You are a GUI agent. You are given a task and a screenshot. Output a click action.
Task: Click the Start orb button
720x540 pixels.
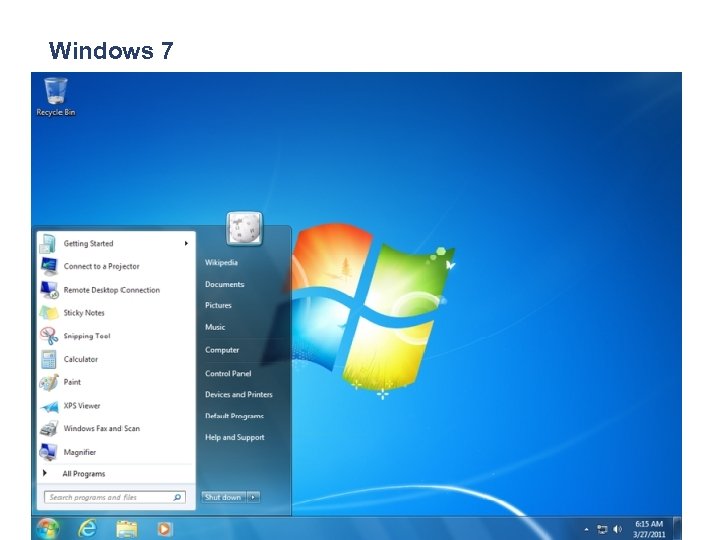coord(47,529)
